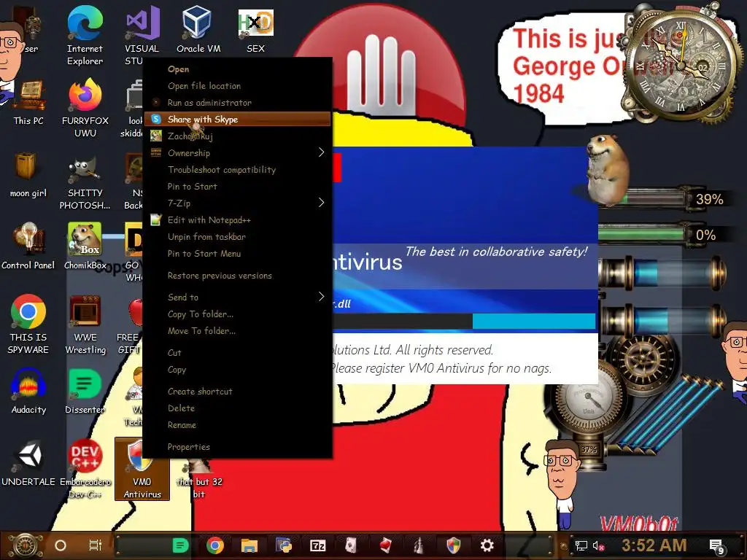Choose Edit with Notepad++
747x560 pixels.
(237, 220)
